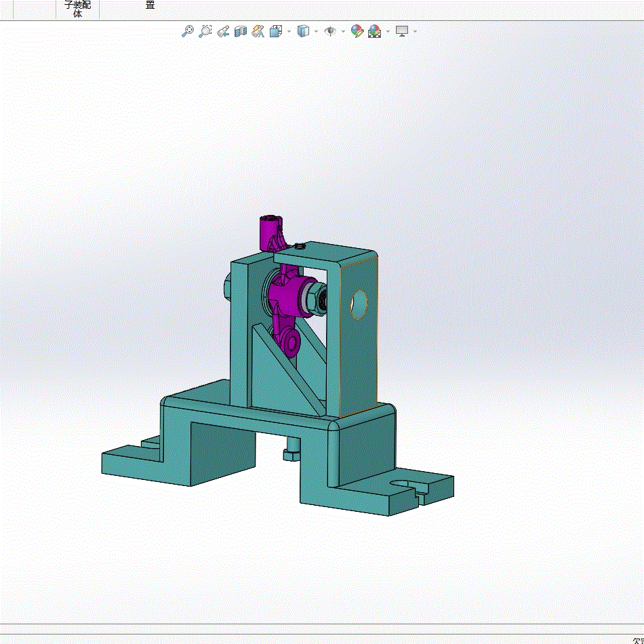Return to the Previous View

(x=223, y=31)
